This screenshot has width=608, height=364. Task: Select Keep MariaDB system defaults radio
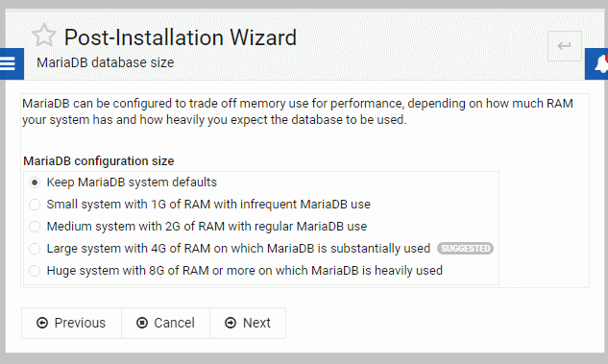click(35, 182)
